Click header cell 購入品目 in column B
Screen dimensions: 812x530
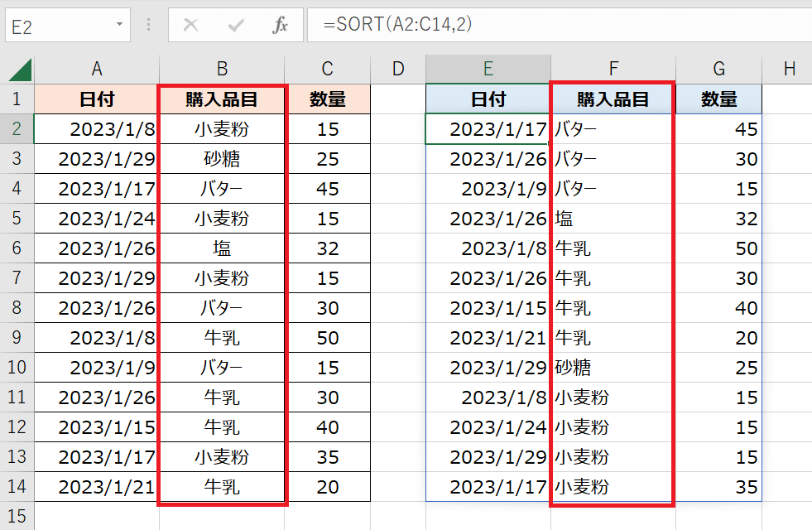(222, 99)
